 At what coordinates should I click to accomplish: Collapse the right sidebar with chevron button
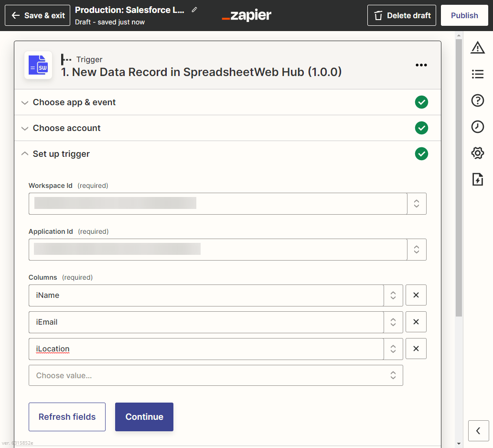pyautogui.click(x=478, y=431)
